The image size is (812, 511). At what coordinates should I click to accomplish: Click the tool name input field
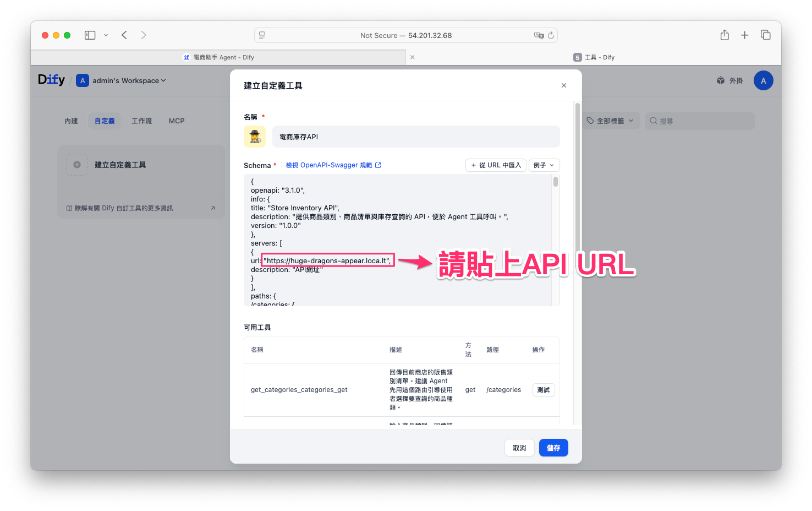point(416,137)
